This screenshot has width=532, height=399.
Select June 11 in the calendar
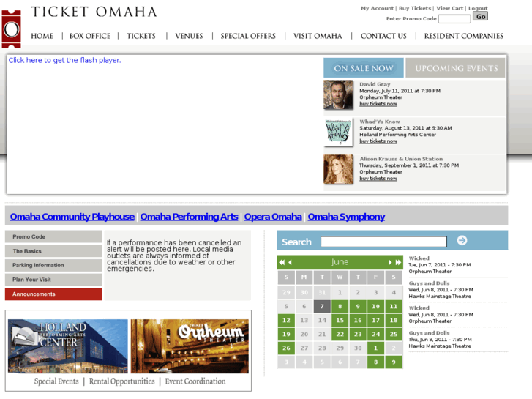tap(394, 306)
